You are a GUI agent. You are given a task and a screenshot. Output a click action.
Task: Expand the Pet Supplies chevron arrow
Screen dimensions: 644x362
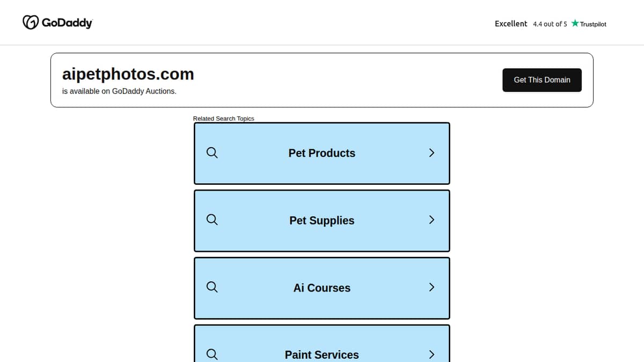(x=431, y=220)
